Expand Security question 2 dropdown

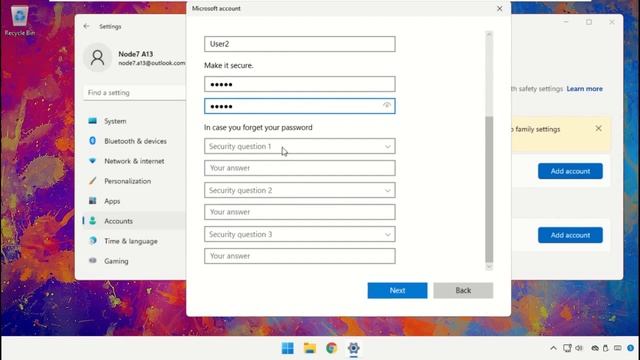pyautogui.click(x=300, y=190)
